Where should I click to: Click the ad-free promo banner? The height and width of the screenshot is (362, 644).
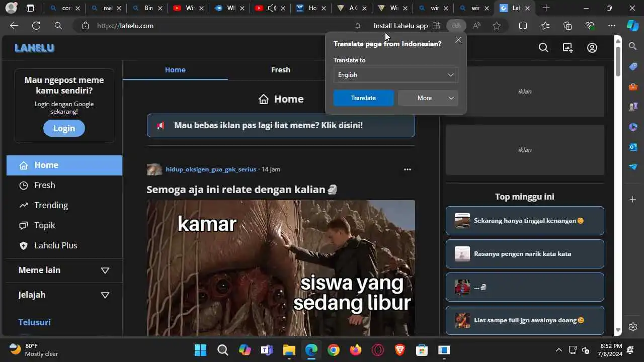pos(281,125)
